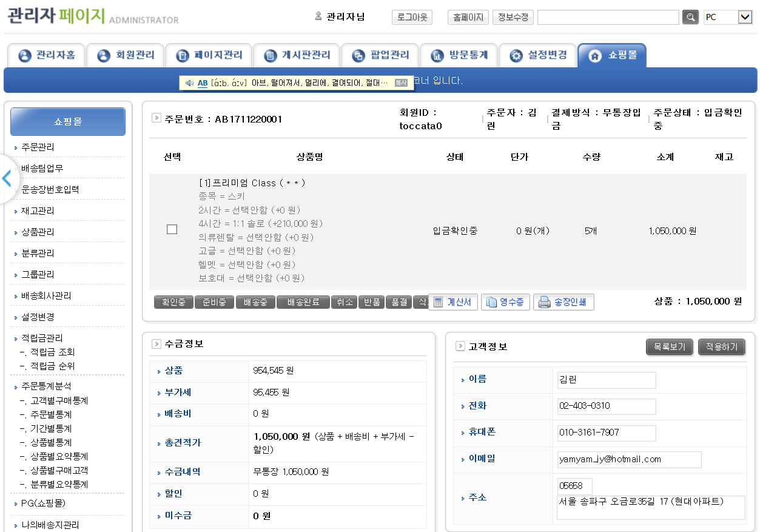Click the user icon beside 관리자님
The width and height of the screenshot is (760, 532).
[318, 16]
